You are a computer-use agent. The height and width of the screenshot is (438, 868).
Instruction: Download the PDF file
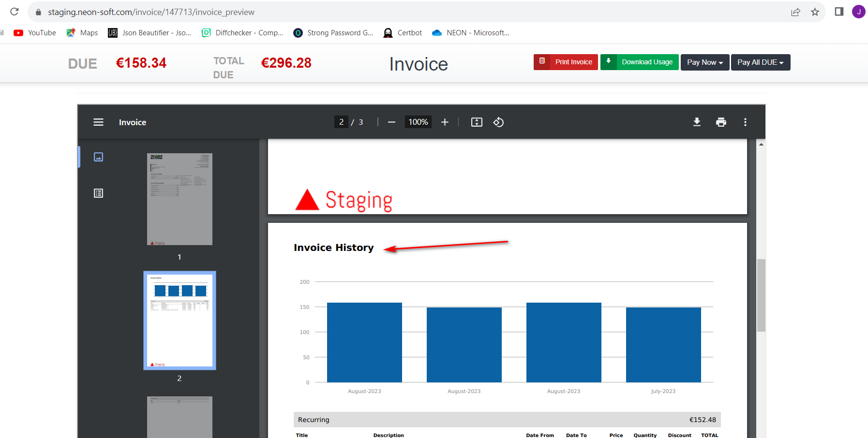point(697,122)
